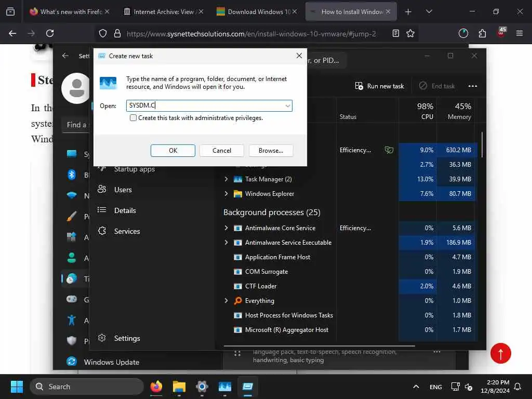Select the CTF Loader process
This screenshot has width=532, height=399.
click(261, 286)
